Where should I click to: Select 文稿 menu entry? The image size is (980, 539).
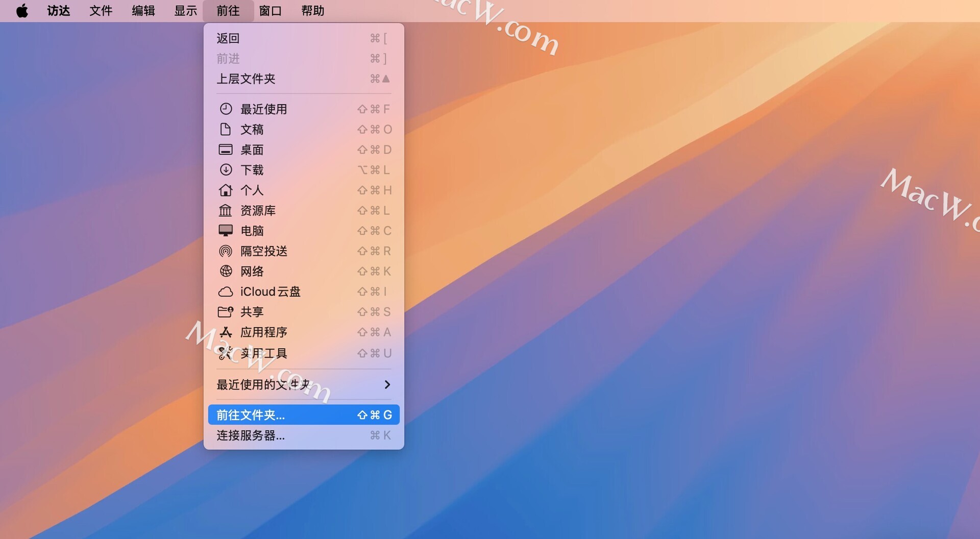click(x=304, y=129)
